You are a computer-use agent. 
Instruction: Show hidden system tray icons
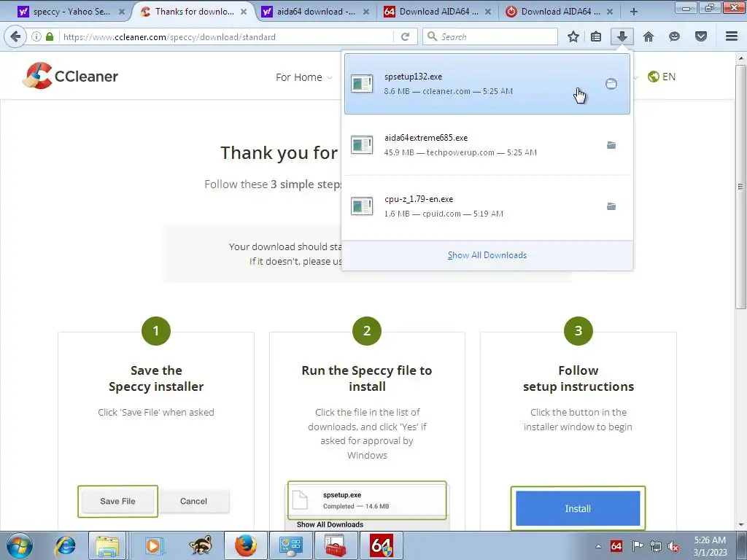click(598, 546)
